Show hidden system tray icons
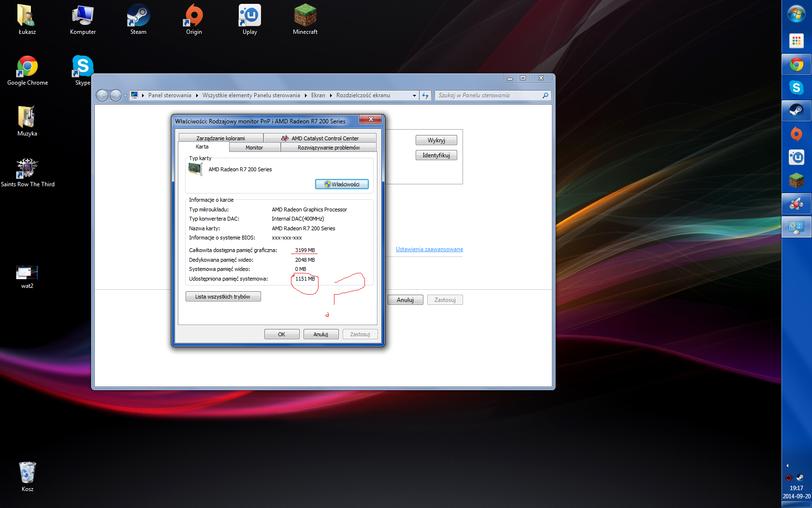This screenshot has width=812, height=508. pyautogui.click(x=787, y=465)
